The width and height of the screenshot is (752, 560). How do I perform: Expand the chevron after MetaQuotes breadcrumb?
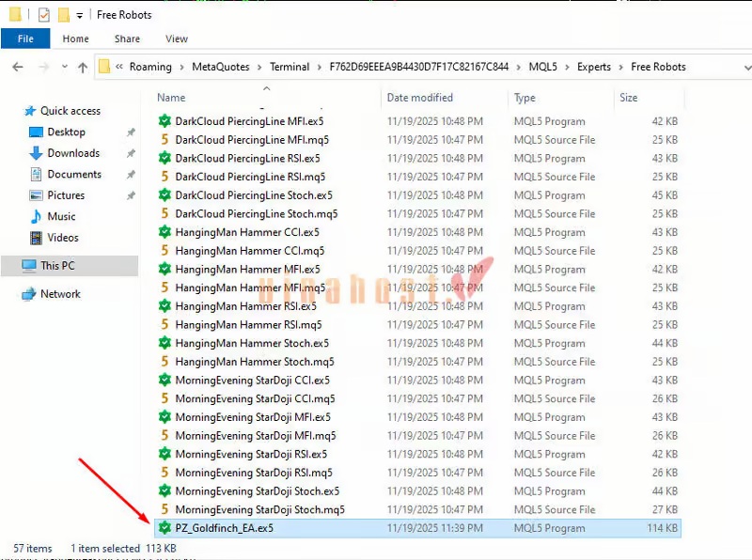259,67
